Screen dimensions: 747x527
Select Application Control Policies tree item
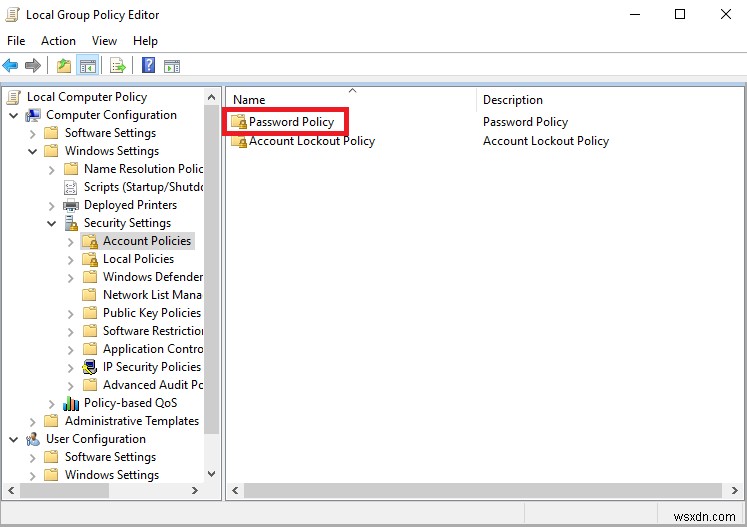pos(153,349)
